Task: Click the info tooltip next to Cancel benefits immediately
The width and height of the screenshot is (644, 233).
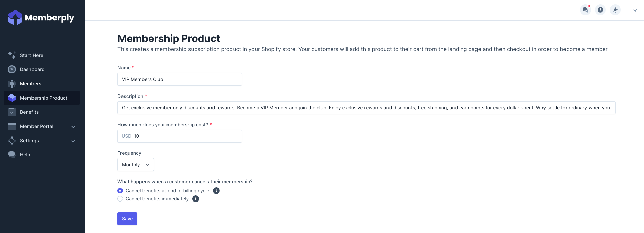Action: (195, 199)
